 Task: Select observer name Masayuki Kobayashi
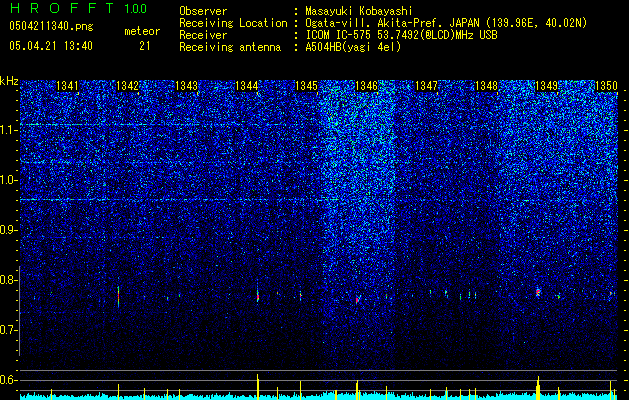click(x=359, y=11)
